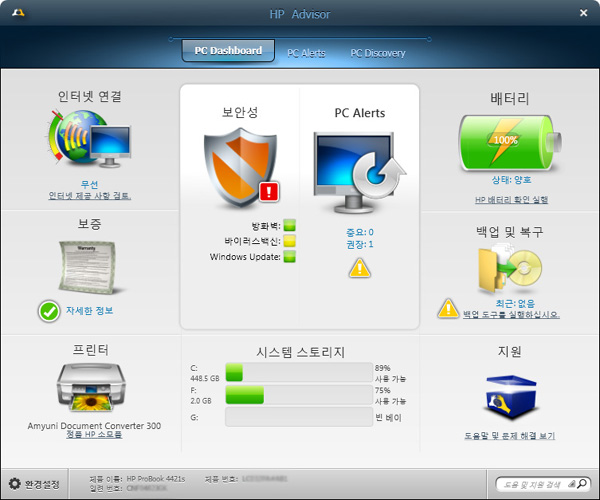Click the 75% 사용 가능 text
The height and width of the screenshot is (500, 600).
click(390, 396)
